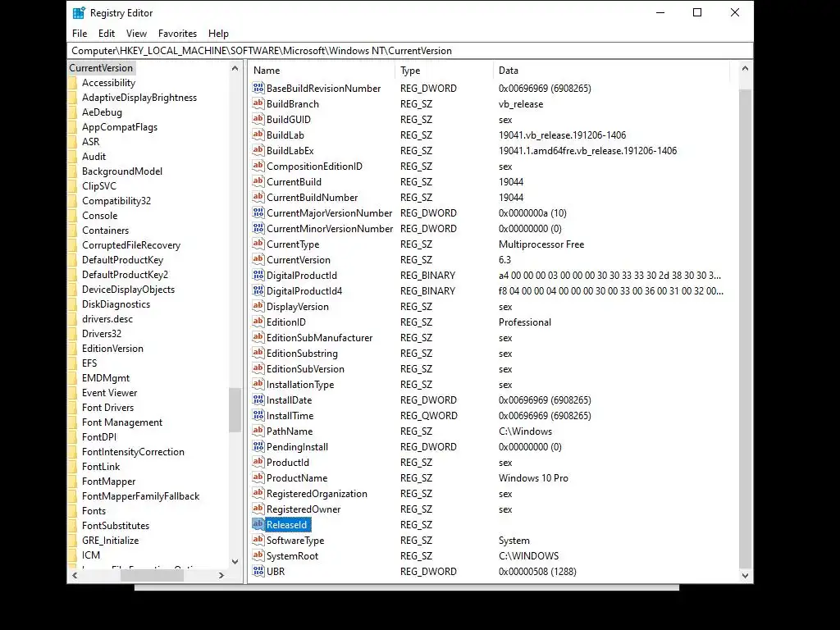Select the UBR DWORD icon
Viewport: 840px width, 630px height.
[x=258, y=571]
